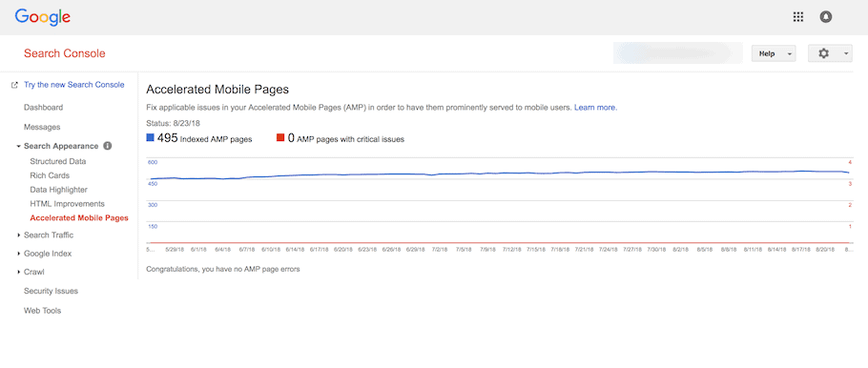Click the 8/20/18 date label on chart axis
The width and height of the screenshot is (868, 368).
pyautogui.click(x=825, y=250)
